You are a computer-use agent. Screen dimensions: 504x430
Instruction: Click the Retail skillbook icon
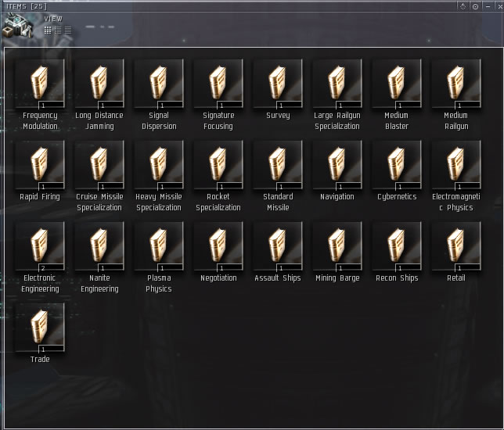456,246
